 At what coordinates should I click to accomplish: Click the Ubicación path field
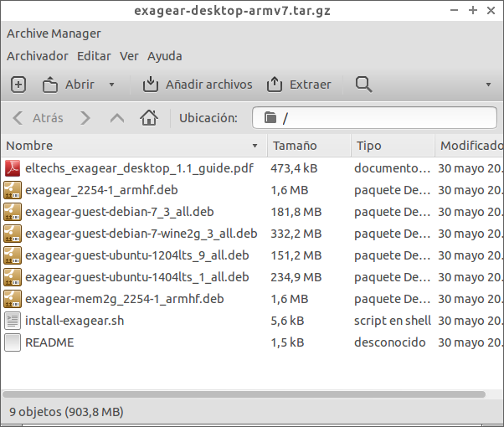[374, 118]
